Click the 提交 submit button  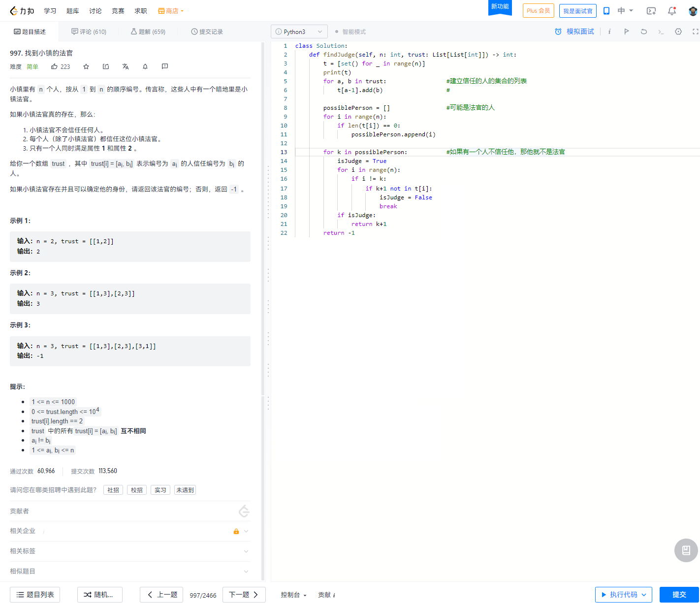point(679,595)
